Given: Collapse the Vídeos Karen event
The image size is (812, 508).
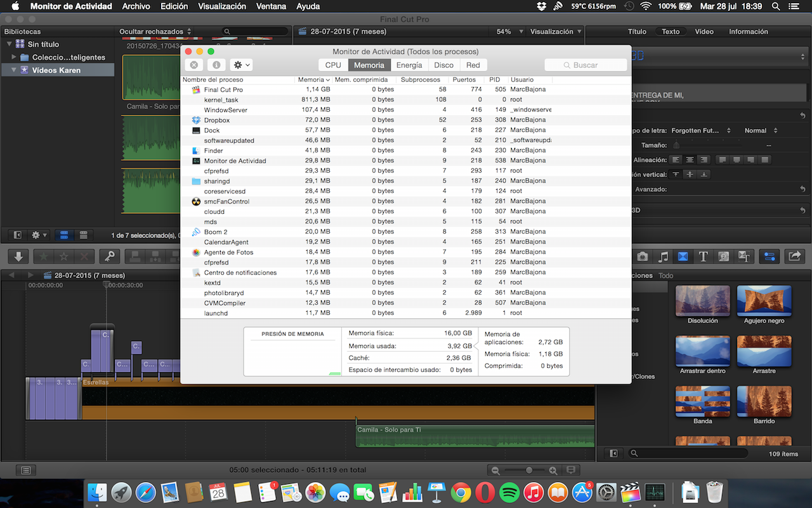Looking at the screenshot, I should point(13,70).
